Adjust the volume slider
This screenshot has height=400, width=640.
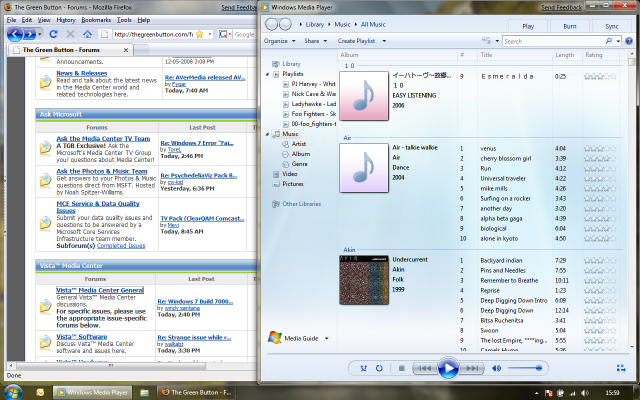point(525,368)
